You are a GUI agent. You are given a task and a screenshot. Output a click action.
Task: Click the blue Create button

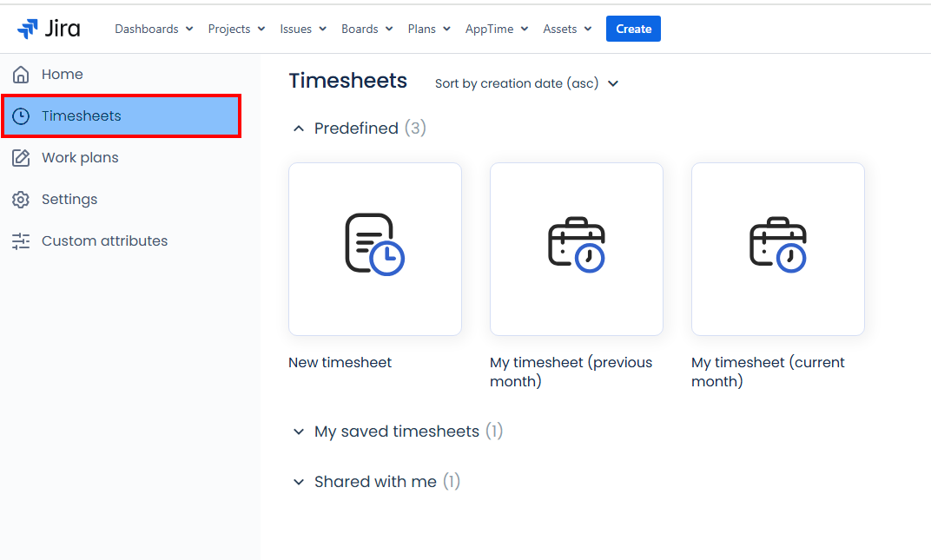click(x=633, y=29)
